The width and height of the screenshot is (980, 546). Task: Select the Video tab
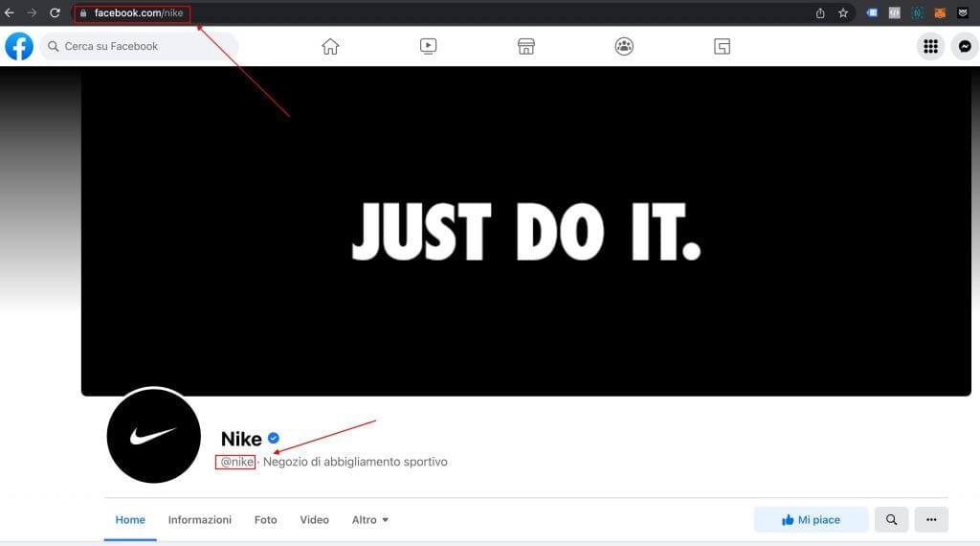coord(314,520)
